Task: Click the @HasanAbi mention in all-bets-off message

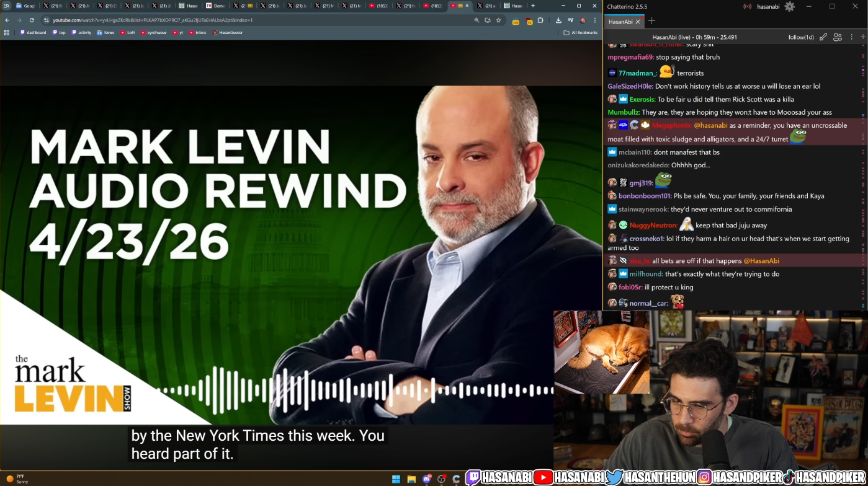Action: click(761, 261)
